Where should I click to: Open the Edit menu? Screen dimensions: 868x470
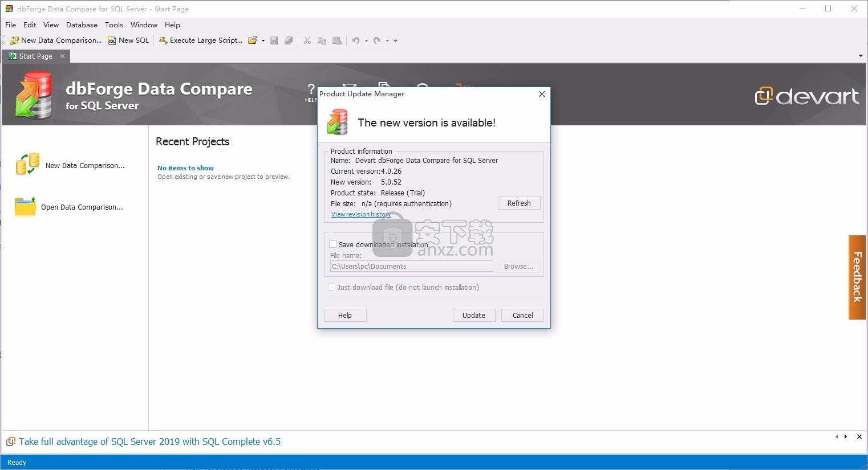[30, 25]
